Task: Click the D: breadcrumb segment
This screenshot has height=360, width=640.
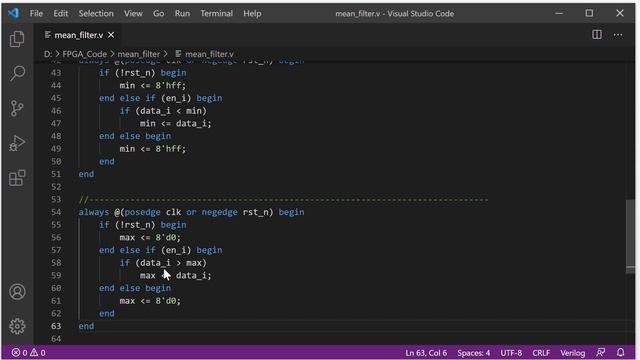Action: coord(47,54)
